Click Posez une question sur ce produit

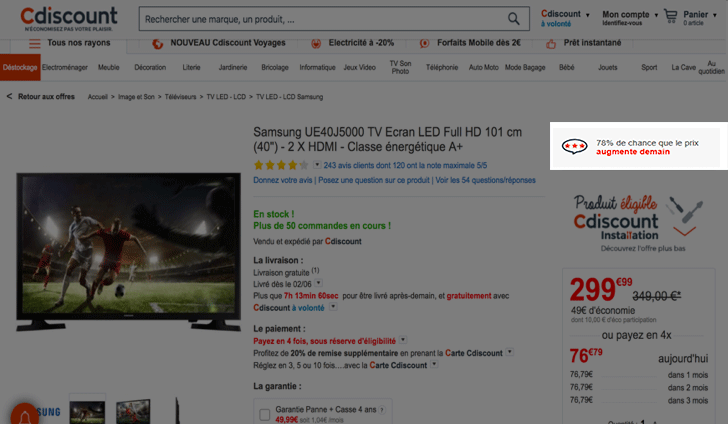tap(374, 180)
